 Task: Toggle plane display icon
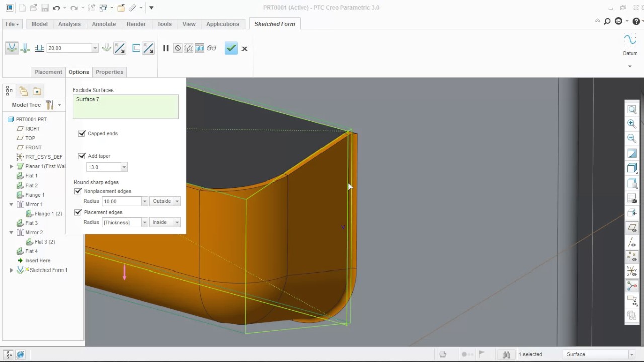point(632,228)
